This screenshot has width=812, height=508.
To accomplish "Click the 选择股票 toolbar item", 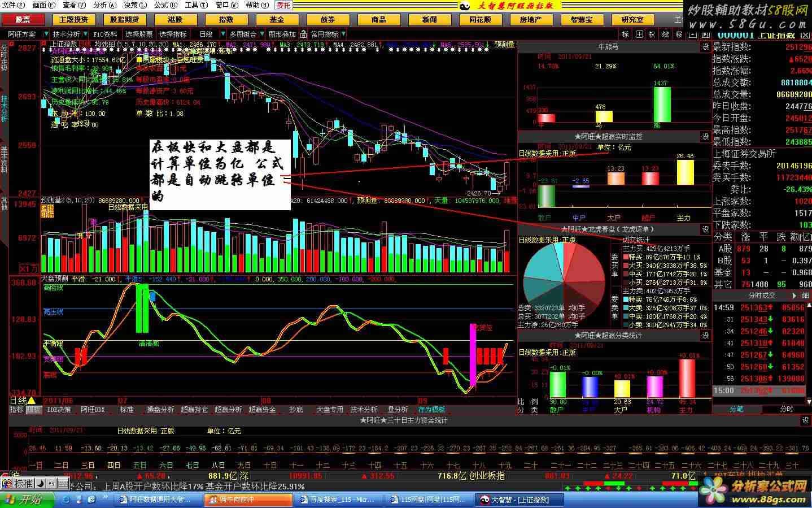I will tap(139, 34).
